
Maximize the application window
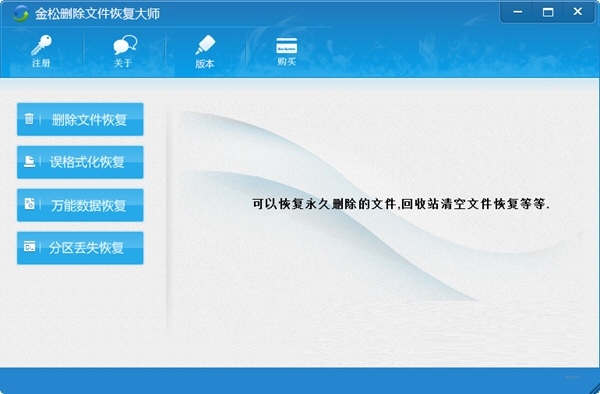548,12
